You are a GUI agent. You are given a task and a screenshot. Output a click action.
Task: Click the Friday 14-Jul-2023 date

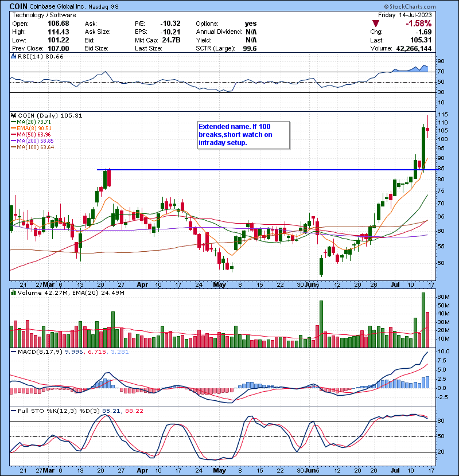[404, 15]
